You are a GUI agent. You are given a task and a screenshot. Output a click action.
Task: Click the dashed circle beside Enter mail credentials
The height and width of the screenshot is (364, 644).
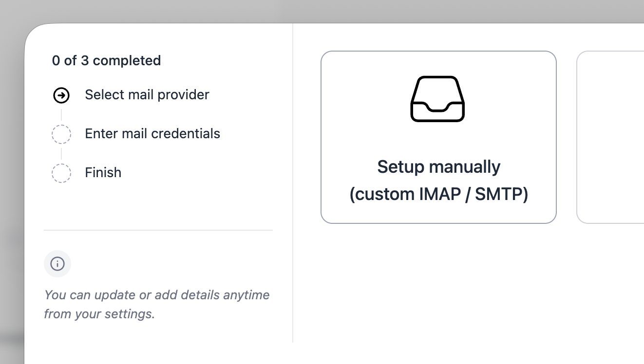pyautogui.click(x=61, y=134)
